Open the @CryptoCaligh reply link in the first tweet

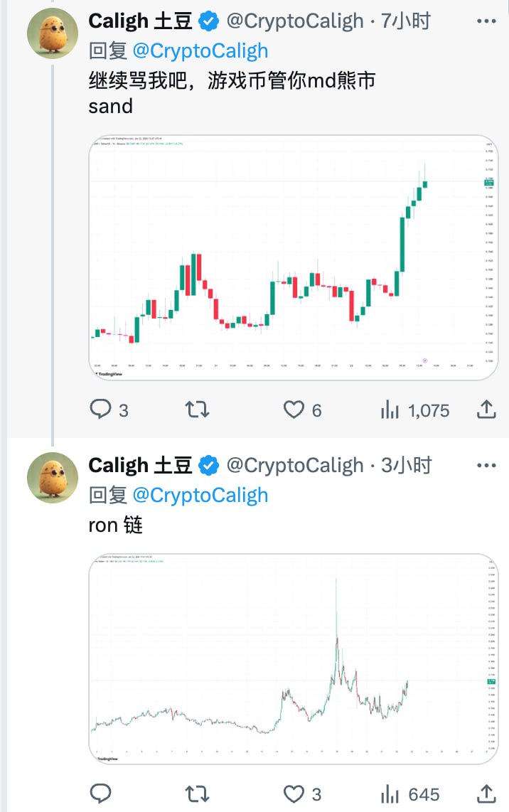[200, 51]
